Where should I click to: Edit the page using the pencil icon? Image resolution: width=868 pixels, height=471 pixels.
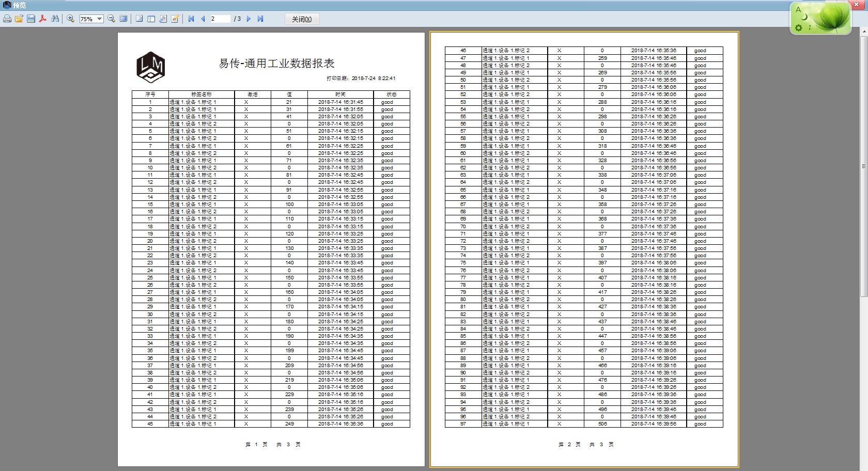point(175,19)
